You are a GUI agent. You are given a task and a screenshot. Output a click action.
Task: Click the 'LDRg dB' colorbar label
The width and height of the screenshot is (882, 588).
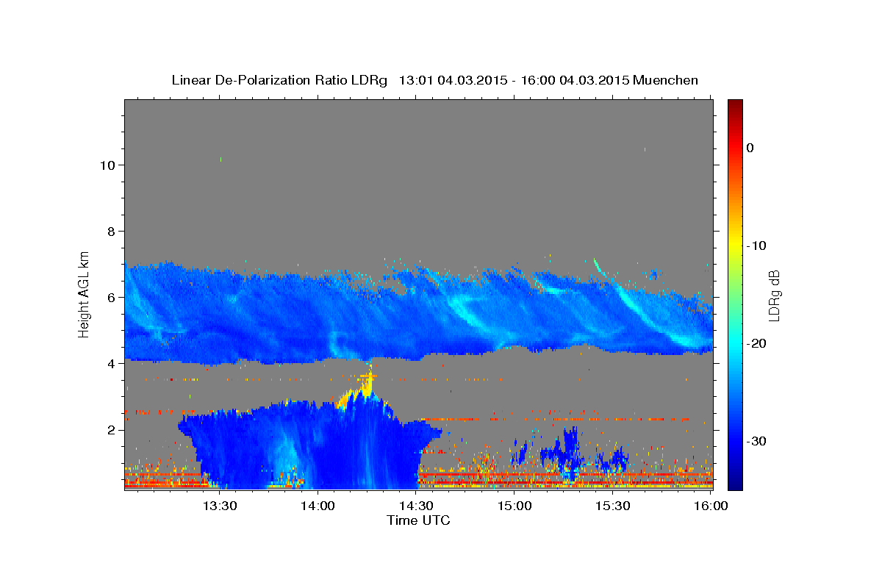click(774, 295)
